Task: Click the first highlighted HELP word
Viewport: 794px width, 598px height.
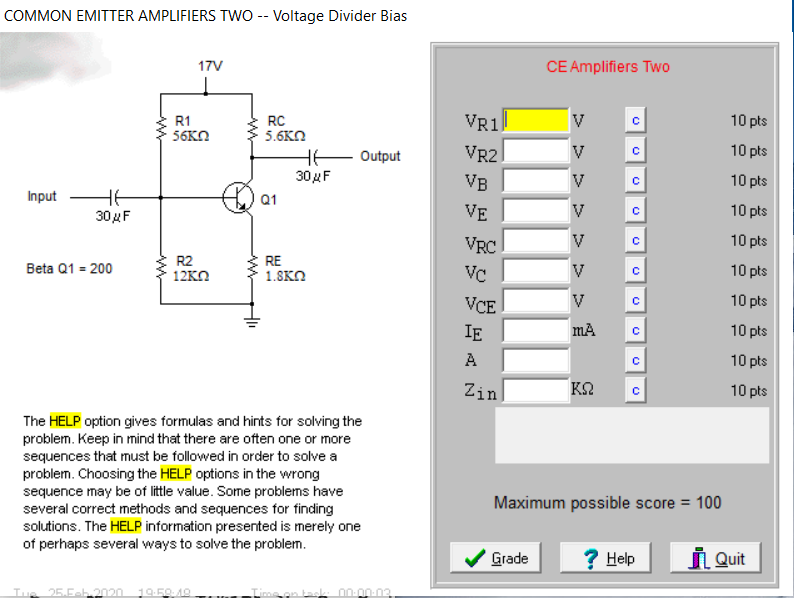Action: (x=65, y=421)
